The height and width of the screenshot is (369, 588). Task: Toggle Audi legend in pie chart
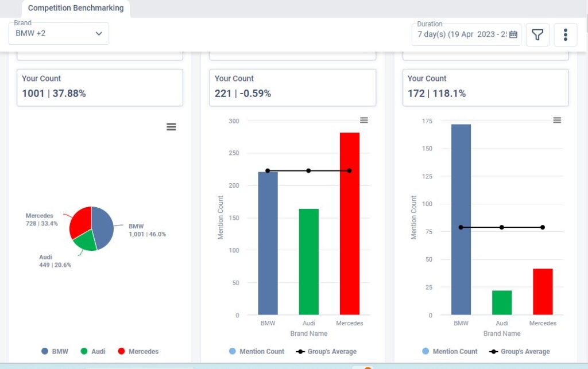(x=93, y=351)
